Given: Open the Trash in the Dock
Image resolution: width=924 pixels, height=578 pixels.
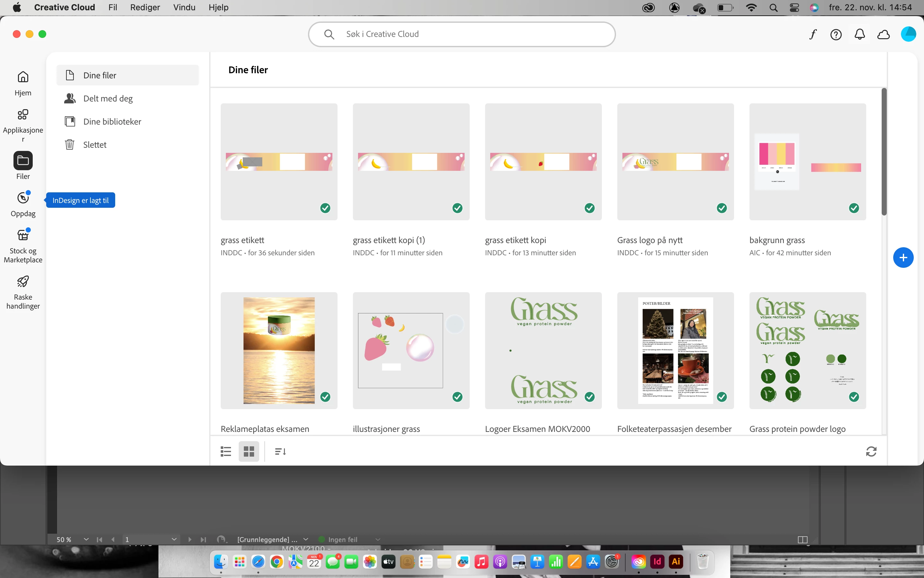Looking at the screenshot, I should pos(703,562).
